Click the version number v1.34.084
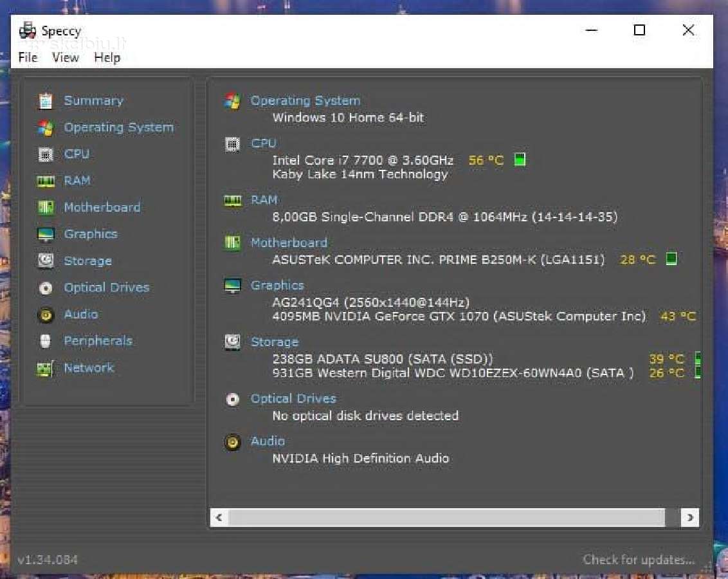The image size is (728, 579). pyautogui.click(x=48, y=560)
